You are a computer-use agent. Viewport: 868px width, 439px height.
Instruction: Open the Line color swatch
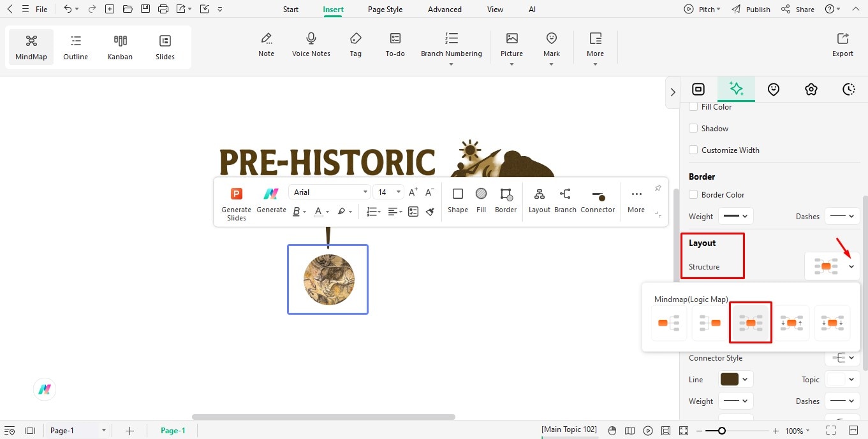[x=736, y=380]
